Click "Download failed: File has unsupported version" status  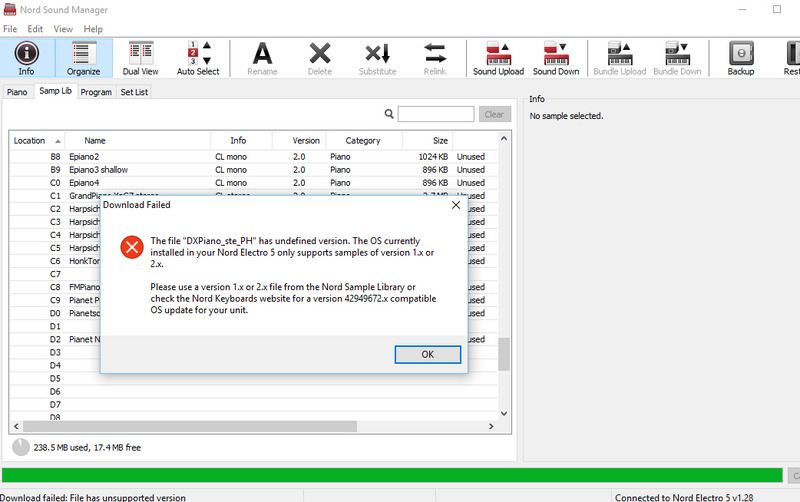point(93,497)
